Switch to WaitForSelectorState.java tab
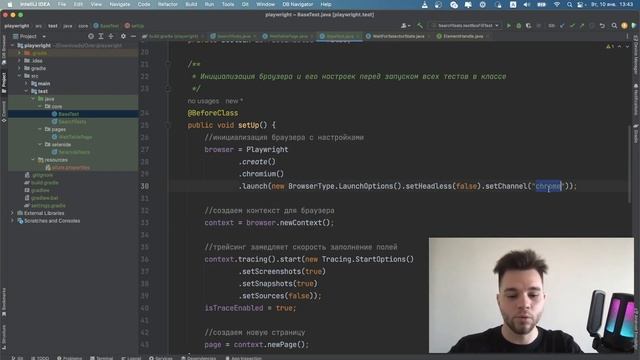 (x=398, y=36)
